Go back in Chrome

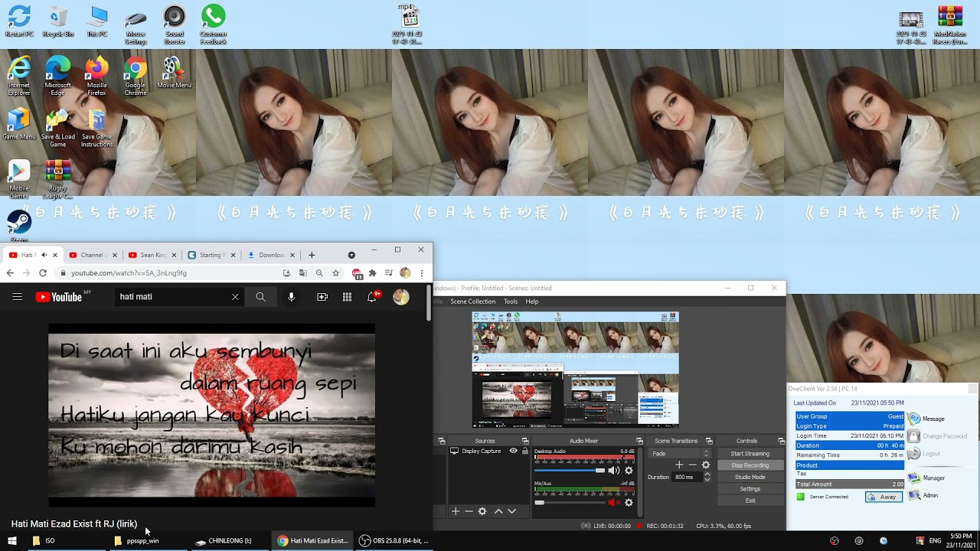pyautogui.click(x=10, y=273)
